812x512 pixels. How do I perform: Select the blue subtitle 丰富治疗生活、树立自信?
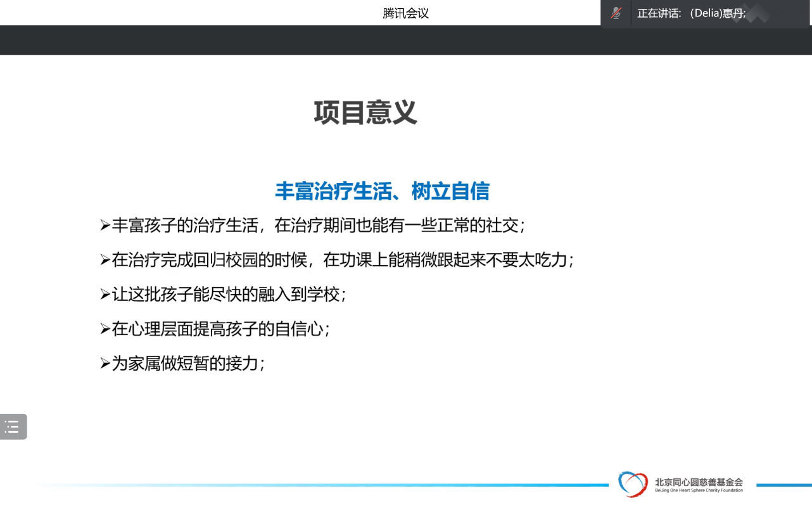[382, 191]
